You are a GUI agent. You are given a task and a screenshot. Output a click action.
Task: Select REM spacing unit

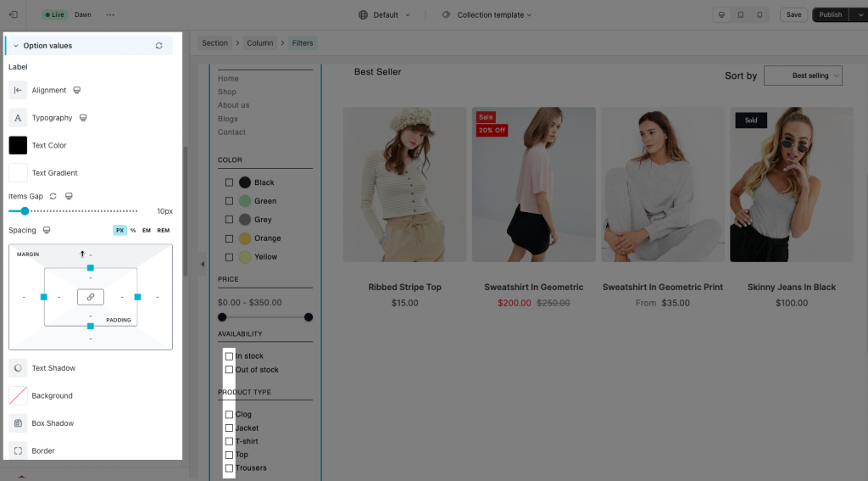(x=164, y=231)
